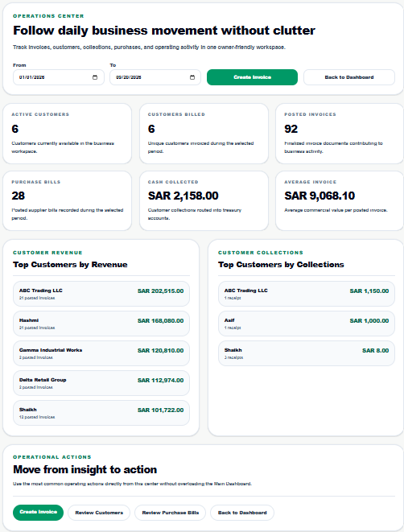
Task: Click the To date input field
Action: (155, 77)
